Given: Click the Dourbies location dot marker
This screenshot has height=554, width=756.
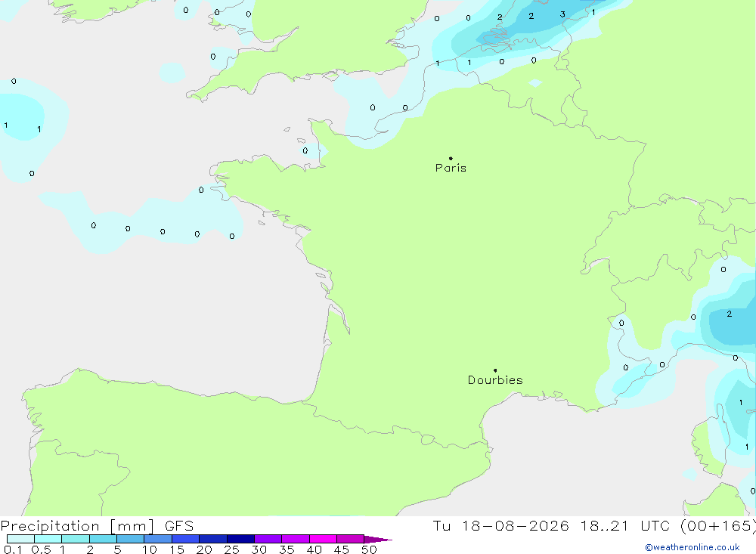Looking at the screenshot, I should click(x=495, y=370).
